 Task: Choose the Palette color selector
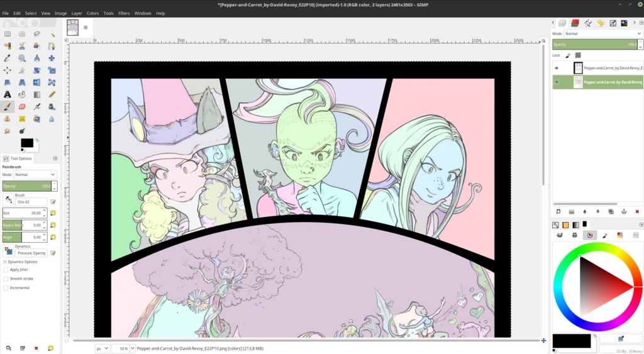(x=619, y=235)
